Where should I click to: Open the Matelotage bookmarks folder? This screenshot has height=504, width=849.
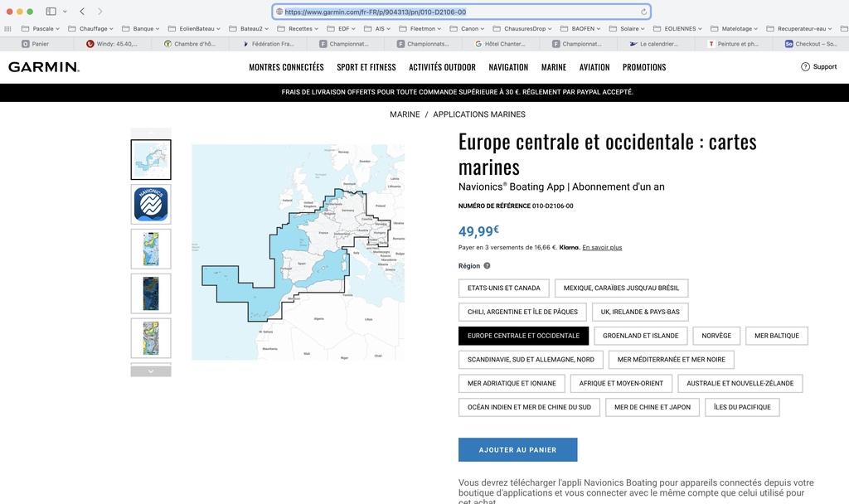735,29
